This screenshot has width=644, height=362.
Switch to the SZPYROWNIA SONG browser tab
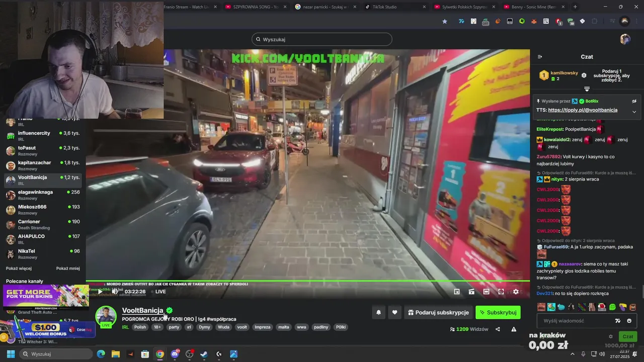[x=256, y=7]
